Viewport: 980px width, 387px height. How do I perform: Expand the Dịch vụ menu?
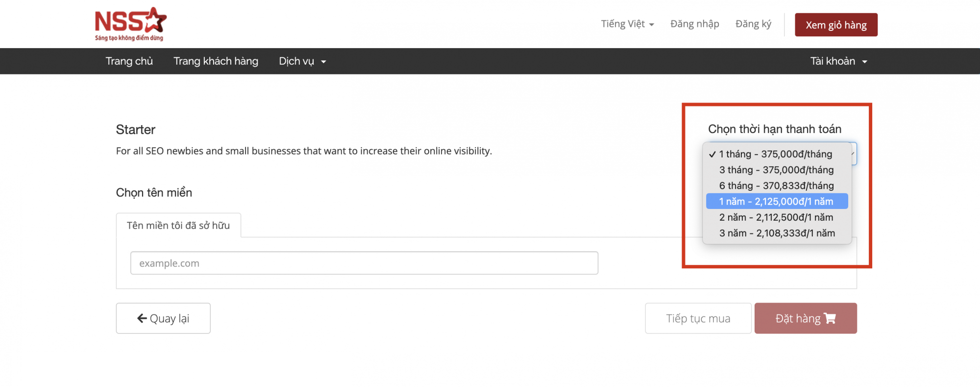pyautogui.click(x=302, y=61)
